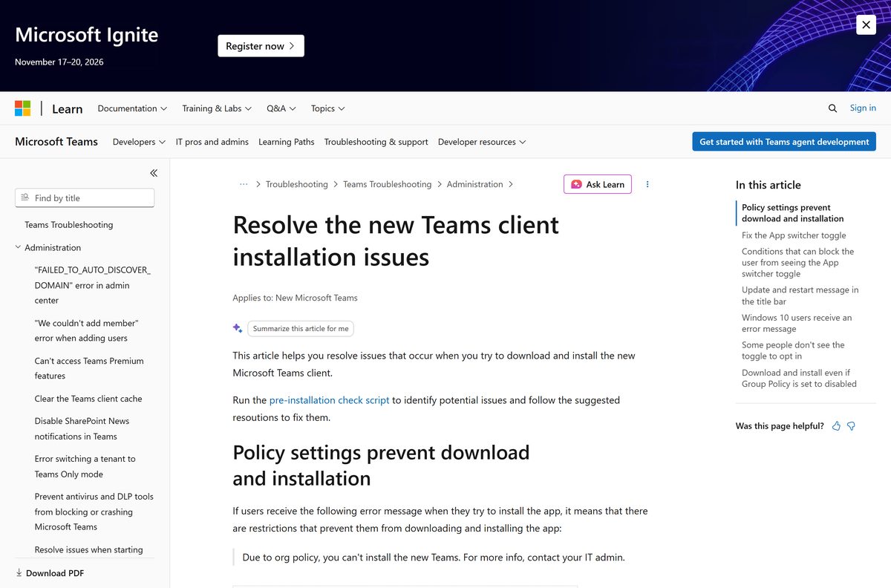
Task: Focus the Find by title field
Action: pos(85,198)
